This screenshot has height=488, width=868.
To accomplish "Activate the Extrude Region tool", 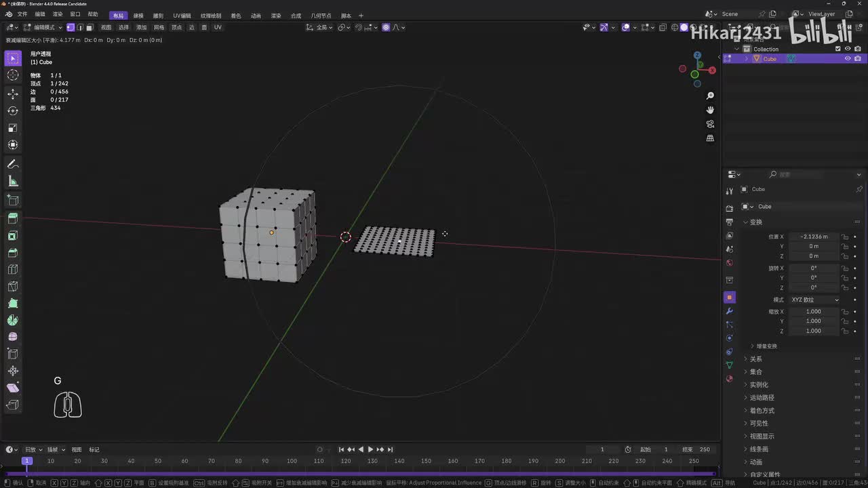I will click(x=13, y=218).
